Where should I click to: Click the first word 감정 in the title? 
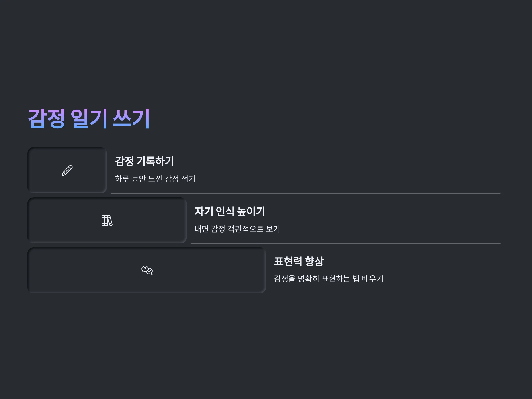pos(47,118)
